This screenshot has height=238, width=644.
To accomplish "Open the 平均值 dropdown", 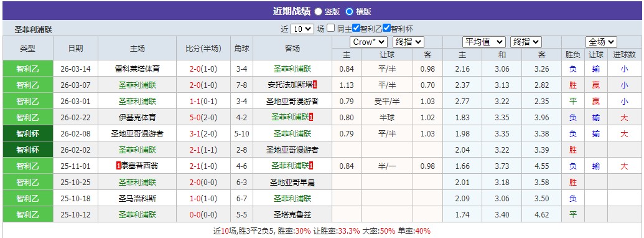I will tap(484, 42).
